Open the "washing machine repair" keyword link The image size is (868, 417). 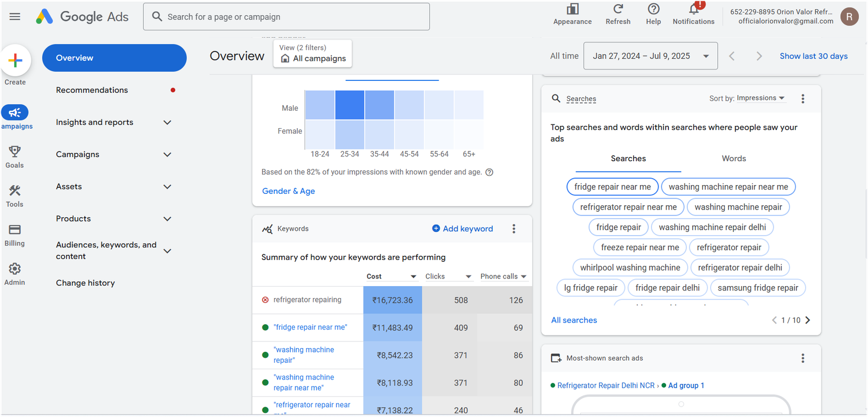[x=304, y=355]
